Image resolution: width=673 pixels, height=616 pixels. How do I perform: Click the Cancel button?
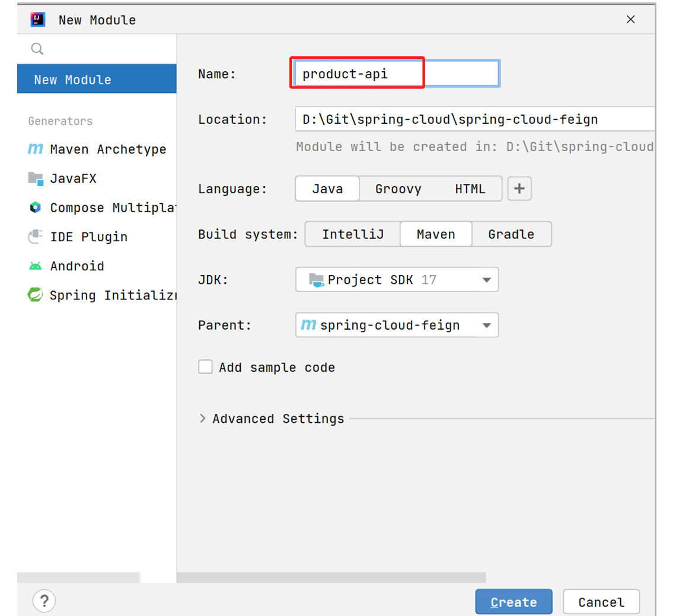pos(601,602)
